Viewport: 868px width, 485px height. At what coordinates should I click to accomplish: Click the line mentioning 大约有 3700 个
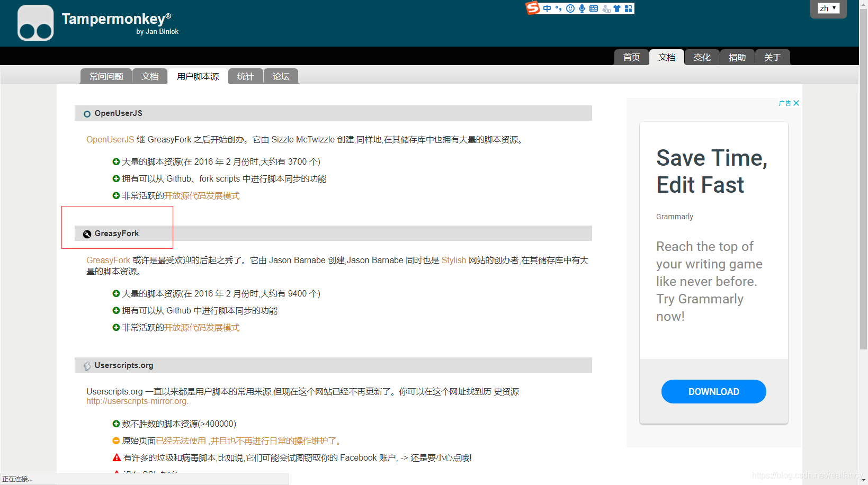[221, 162]
